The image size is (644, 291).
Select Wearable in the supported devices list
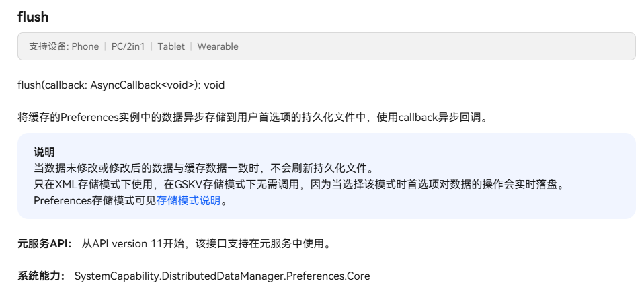[x=218, y=46]
